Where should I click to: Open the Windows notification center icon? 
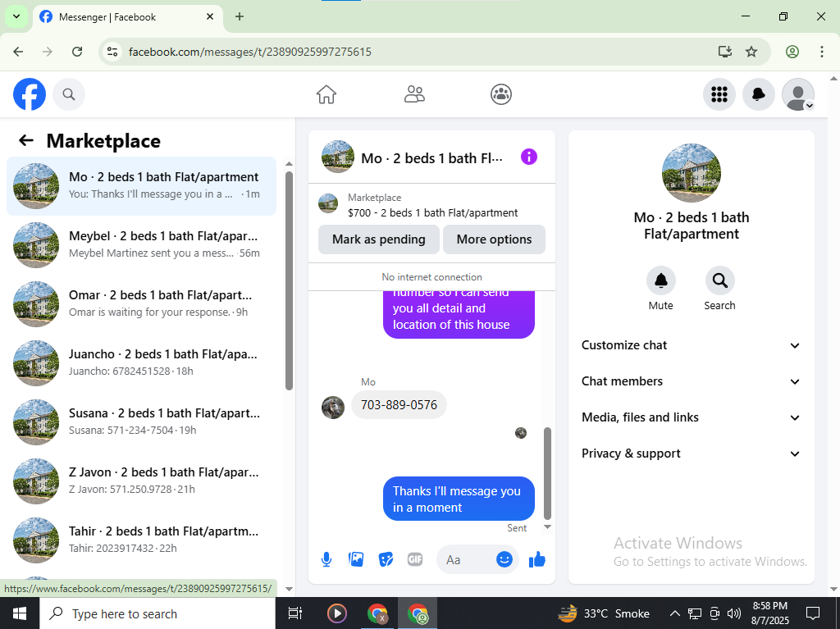pyautogui.click(x=813, y=613)
